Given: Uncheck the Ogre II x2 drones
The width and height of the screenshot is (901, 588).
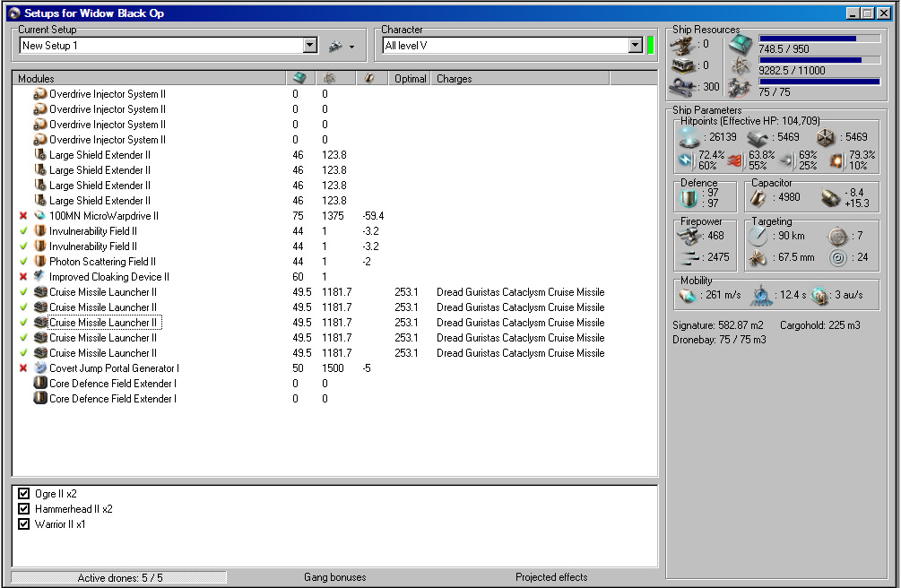Looking at the screenshot, I should (23, 494).
